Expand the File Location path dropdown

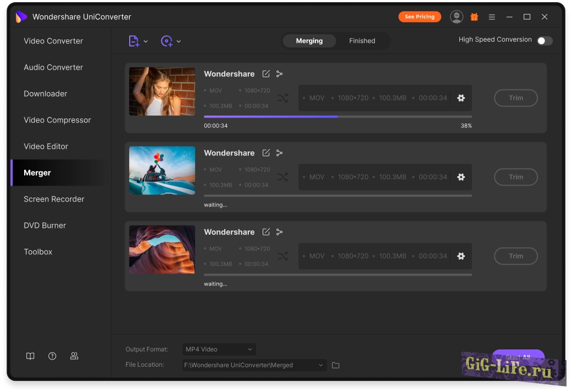tap(321, 365)
